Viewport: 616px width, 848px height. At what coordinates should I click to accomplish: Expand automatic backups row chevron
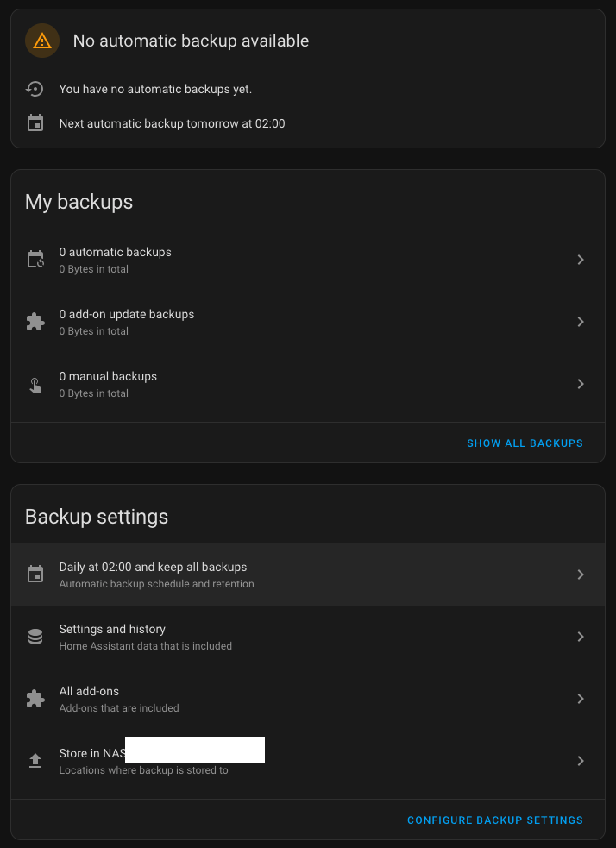click(581, 260)
